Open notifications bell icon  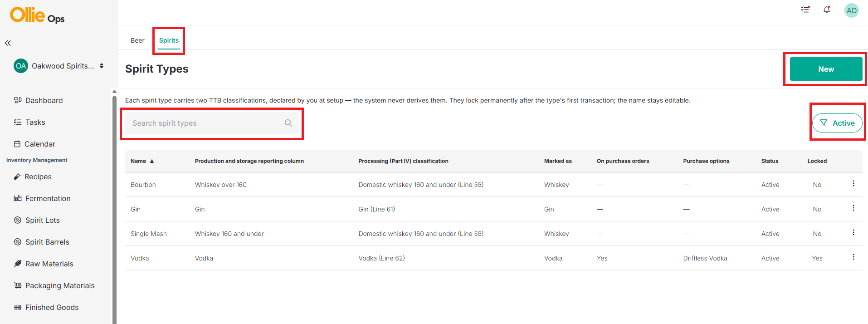coord(827,10)
